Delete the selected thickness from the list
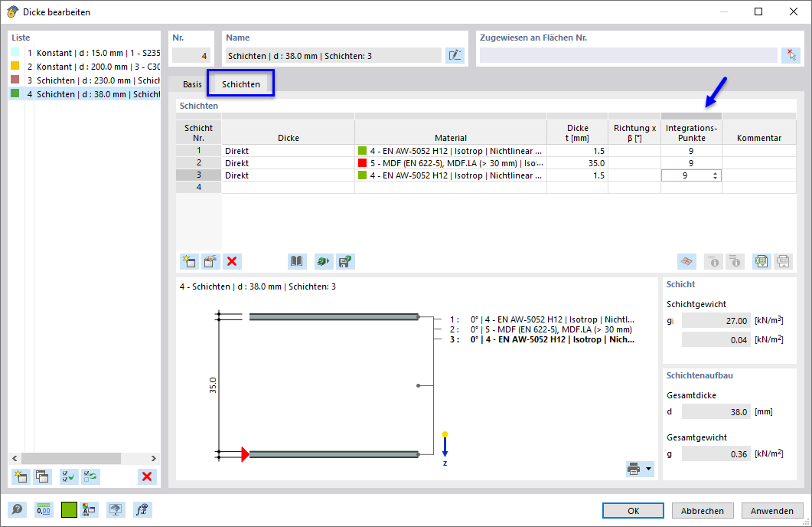 147,476
